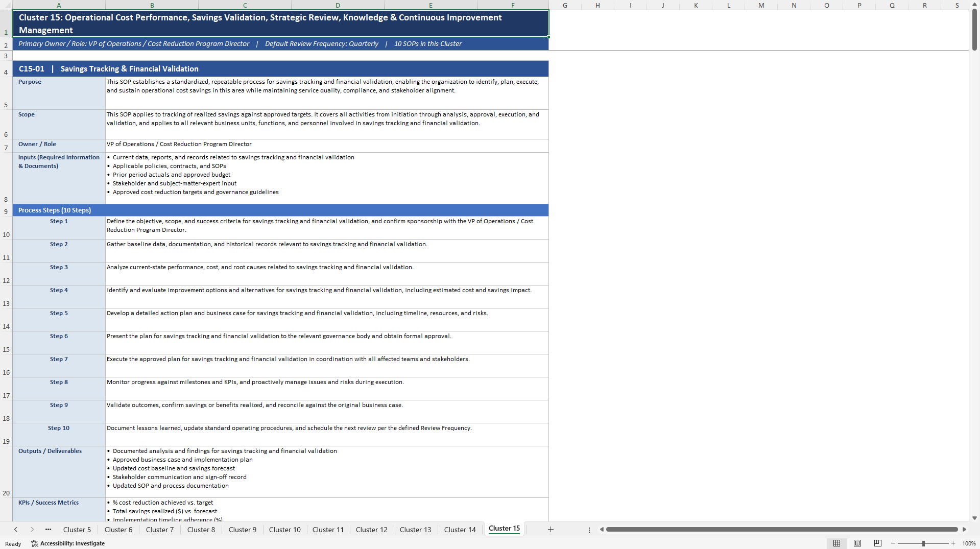Image resolution: width=980 pixels, height=549 pixels.
Task: Click Step 10 description about lessons learned
Action: point(327,435)
